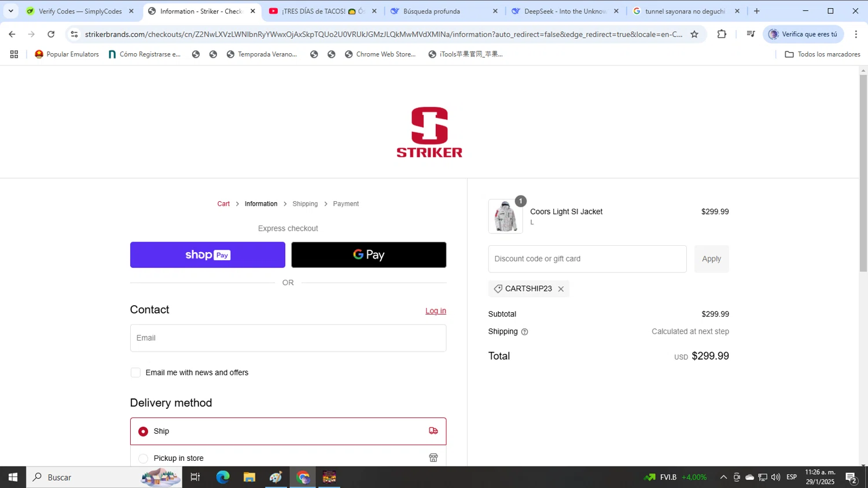Click the Coors Light SI Jacket thumbnail

pyautogui.click(x=505, y=217)
